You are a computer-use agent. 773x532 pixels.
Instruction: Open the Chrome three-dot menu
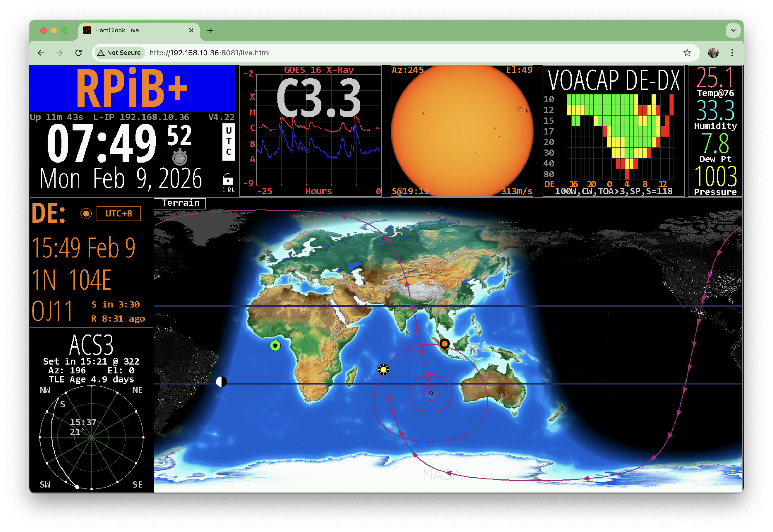pos(732,53)
